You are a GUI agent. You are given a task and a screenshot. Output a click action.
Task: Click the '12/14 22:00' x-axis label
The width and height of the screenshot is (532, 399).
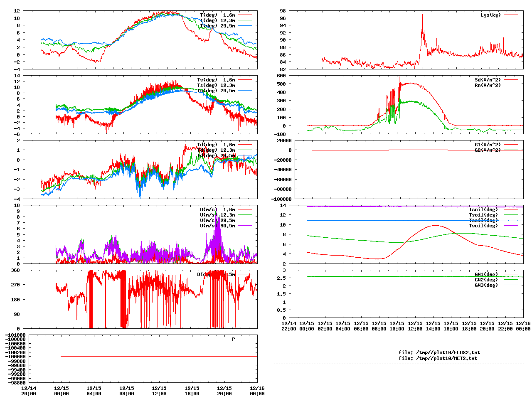tap(289, 326)
